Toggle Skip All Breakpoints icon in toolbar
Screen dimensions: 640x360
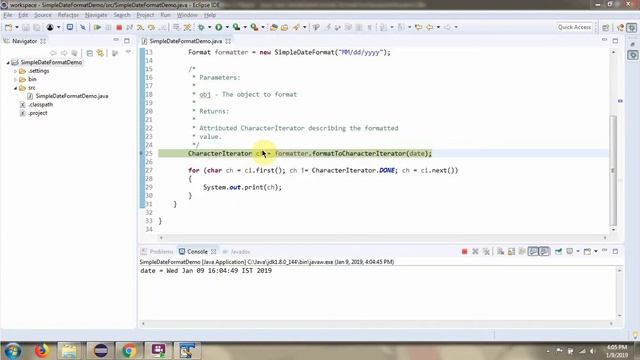tap(83, 27)
